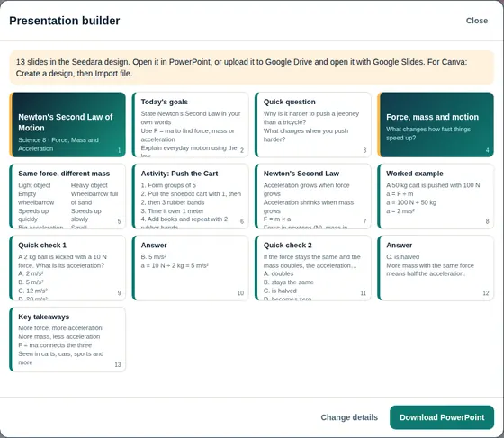Click 'State Newton's Second Law in your own words'

(191, 118)
